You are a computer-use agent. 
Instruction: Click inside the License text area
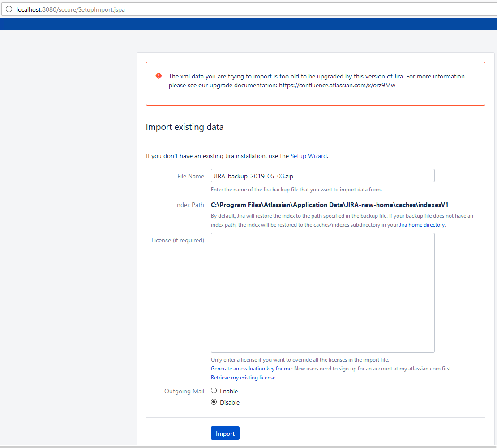click(322, 293)
